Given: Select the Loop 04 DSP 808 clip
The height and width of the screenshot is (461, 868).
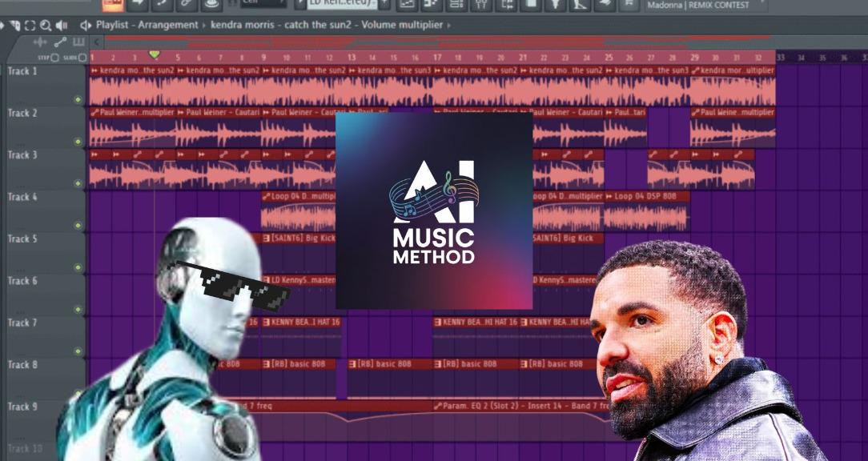Looking at the screenshot, I should pyautogui.click(x=646, y=210).
